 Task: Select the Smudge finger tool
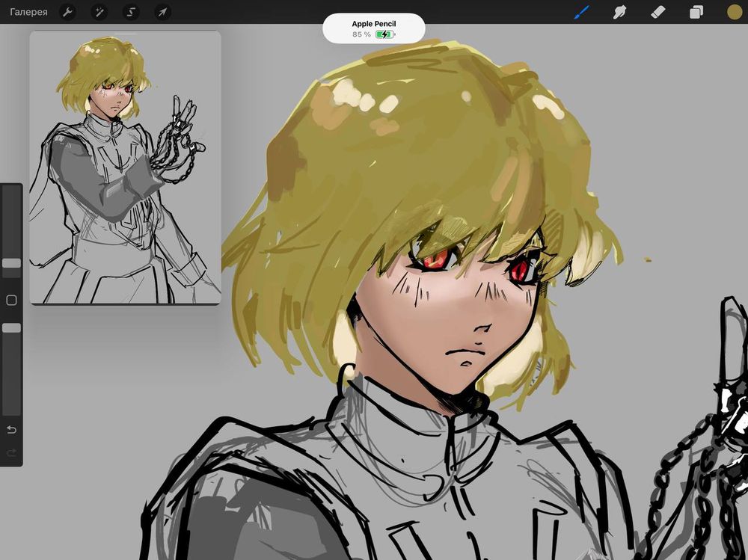619,12
